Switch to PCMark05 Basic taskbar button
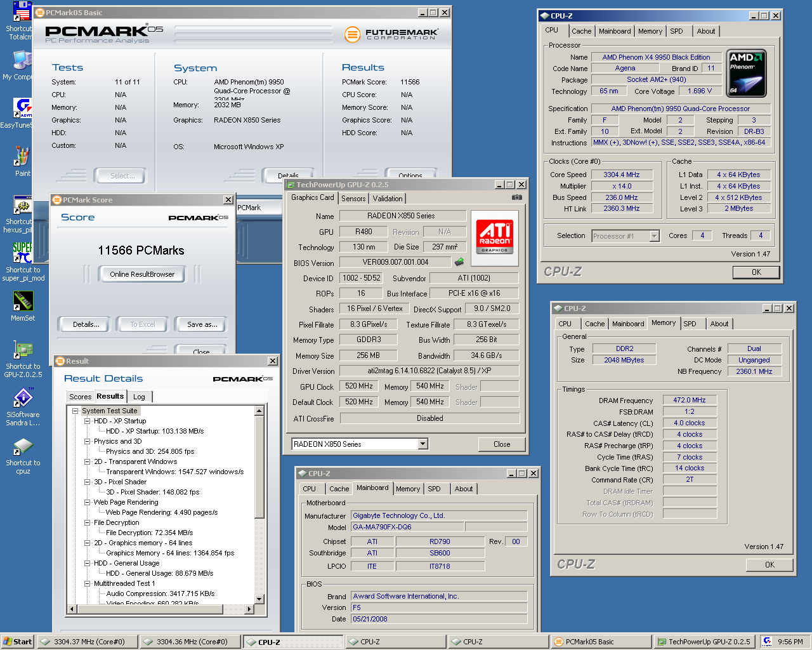Screen dimensions: 812x650 coord(601,642)
